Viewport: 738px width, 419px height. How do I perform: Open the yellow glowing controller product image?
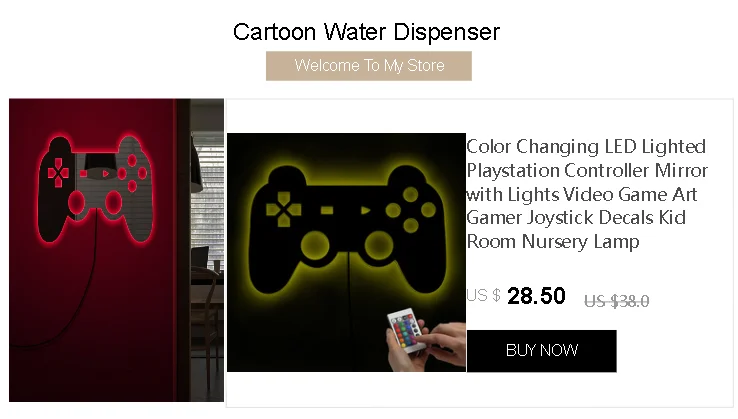pyautogui.click(x=346, y=252)
